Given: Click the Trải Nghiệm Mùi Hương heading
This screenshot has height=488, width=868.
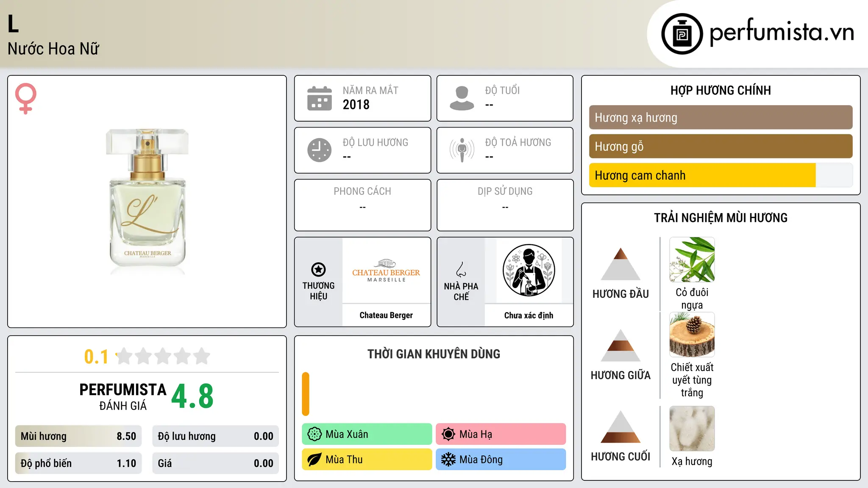Looking at the screenshot, I should click(x=721, y=218).
